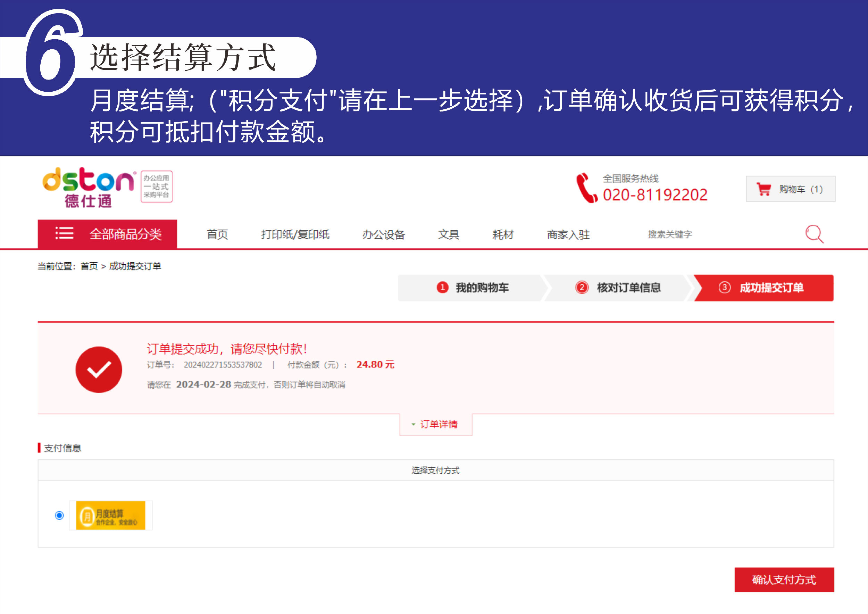The height and width of the screenshot is (614, 868).
Task: Click the magnifier search icon
Action: pyautogui.click(x=813, y=234)
